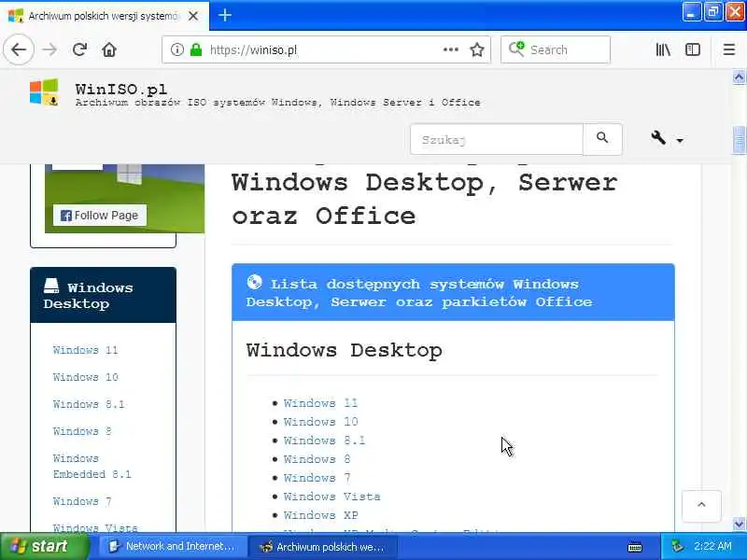
Task: Open Windows 7 in the sidebar
Action: point(82,501)
